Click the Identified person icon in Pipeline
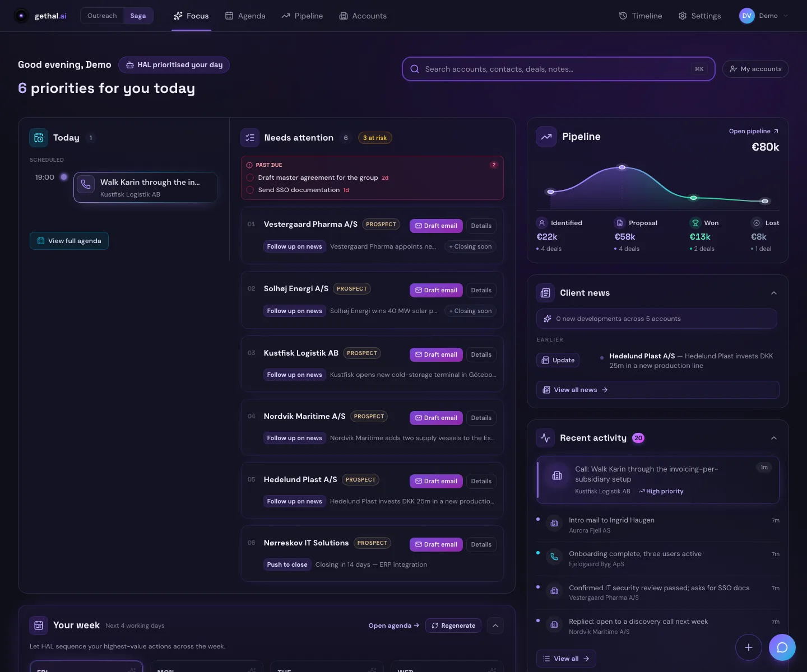 pyautogui.click(x=542, y=223)
